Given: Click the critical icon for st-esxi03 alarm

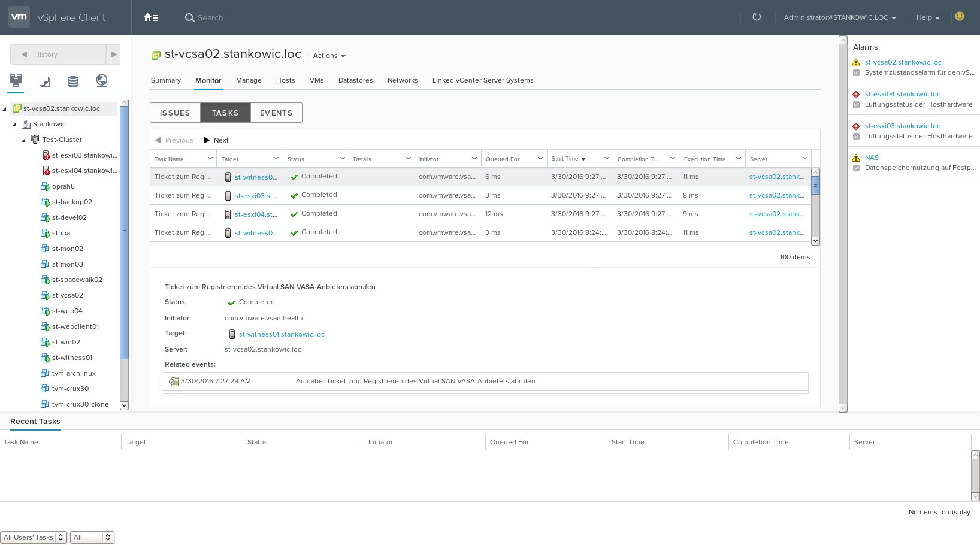Looking at the screenshot, I should (x=856, y=126).
